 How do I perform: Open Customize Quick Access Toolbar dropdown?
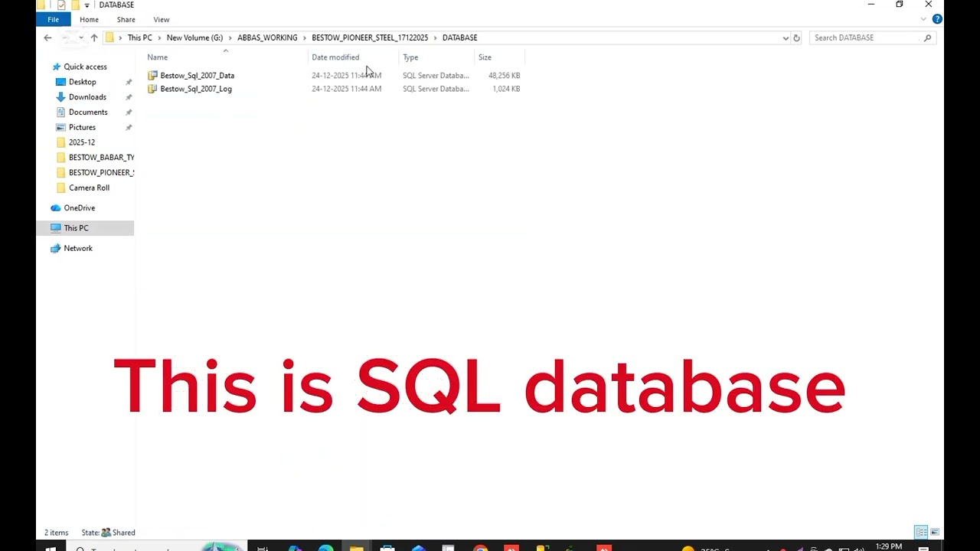(87, 5)
